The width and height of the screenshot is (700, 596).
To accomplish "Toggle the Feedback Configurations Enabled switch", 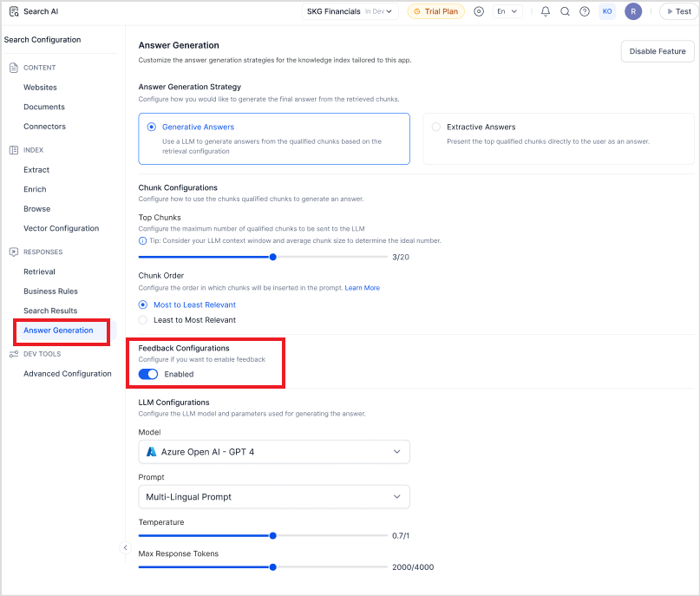I will (x=148, y=374).
